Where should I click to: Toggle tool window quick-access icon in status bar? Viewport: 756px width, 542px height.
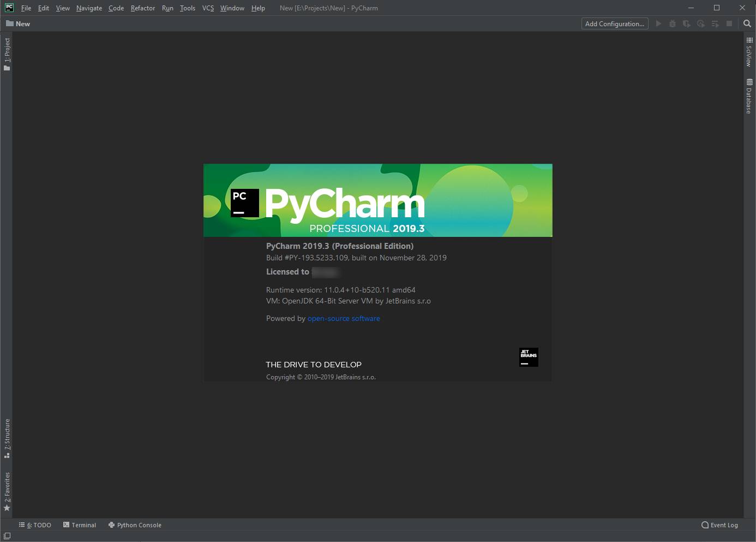(7, 536)
